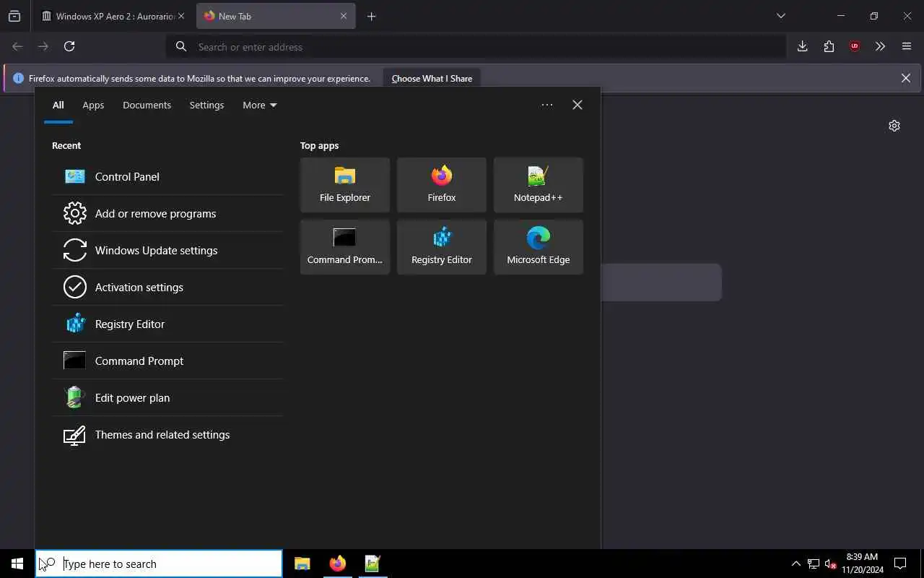Open Firefox extensions menu
Image resolution: width=924 pixels, height=578 pixels.
tap(829, 46)
